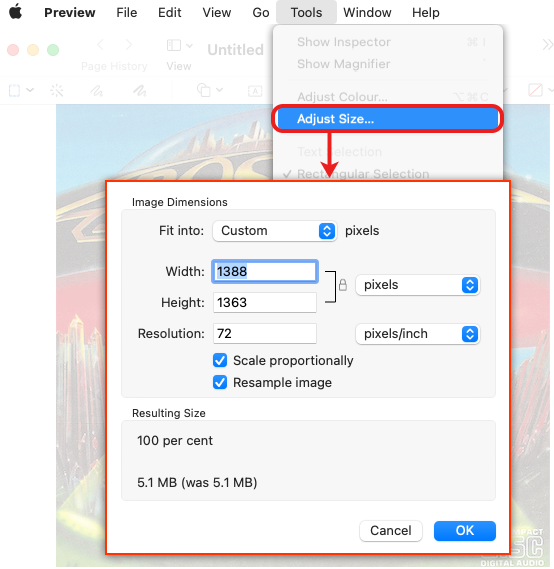This screenshot has height=569, width=554.
Task: Click the Image Dimensions heading
Action: (x=180, y=202)
